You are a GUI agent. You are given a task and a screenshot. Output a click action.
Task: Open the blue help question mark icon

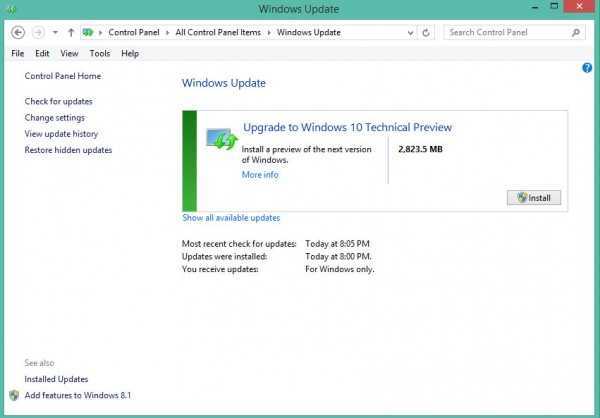tap(587, 68)
